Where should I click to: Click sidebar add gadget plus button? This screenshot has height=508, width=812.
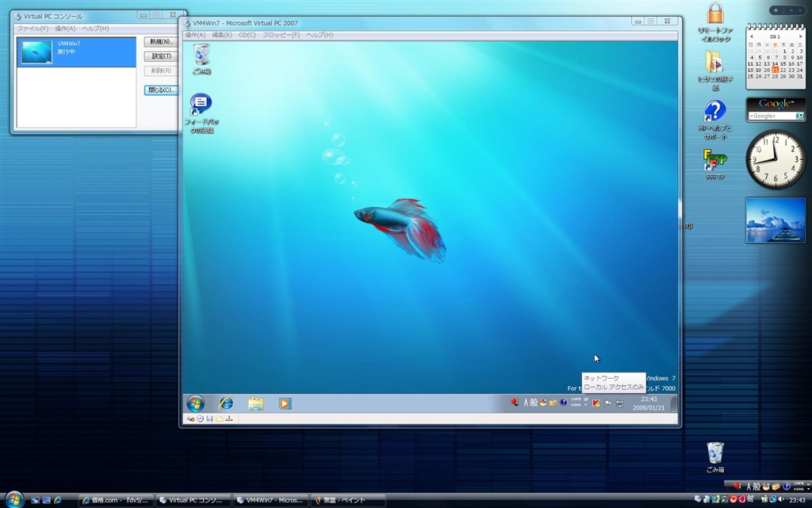click(776, 10)
